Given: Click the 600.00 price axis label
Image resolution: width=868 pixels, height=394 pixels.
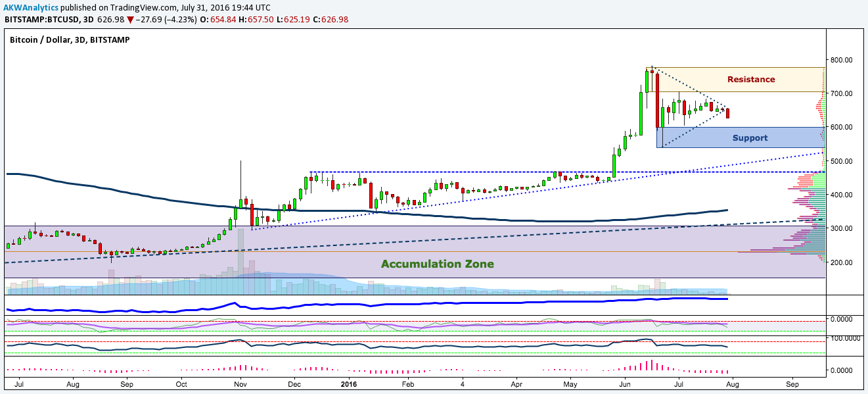Looking at the screenshot, I should tap(840, 127).
